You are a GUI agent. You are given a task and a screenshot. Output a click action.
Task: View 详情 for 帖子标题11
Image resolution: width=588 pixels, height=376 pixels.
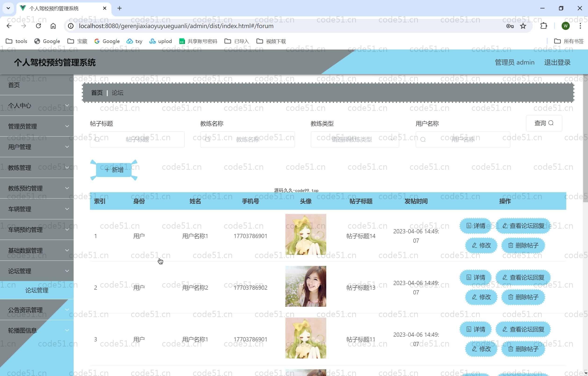475,329
